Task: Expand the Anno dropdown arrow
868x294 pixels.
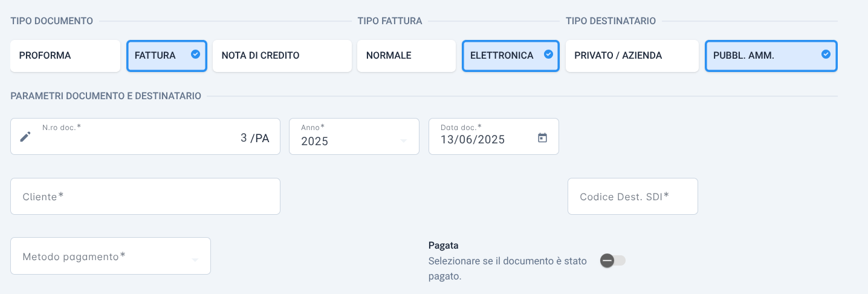Action: pos(403,142)
